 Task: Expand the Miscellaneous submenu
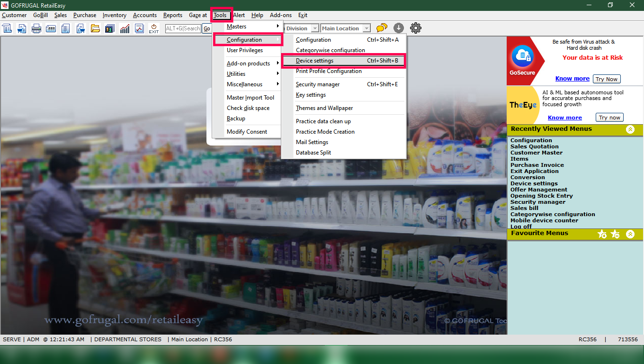click(x=247, y=84)
